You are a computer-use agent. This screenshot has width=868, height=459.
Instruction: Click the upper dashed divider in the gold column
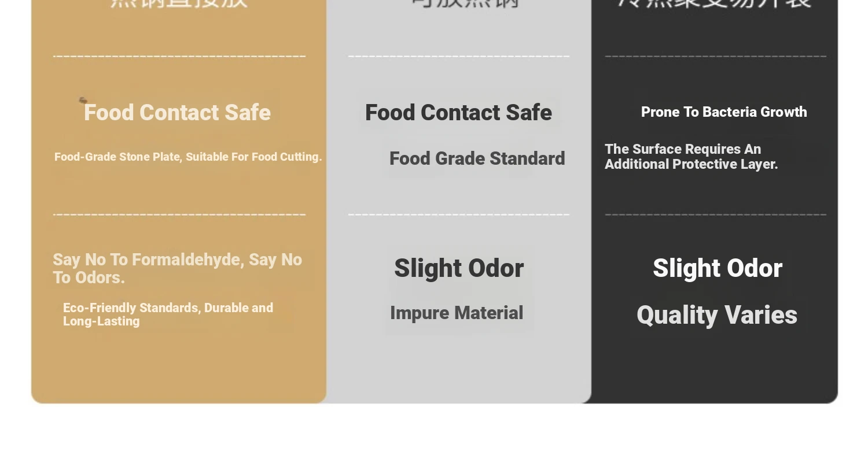click(x=179, y=56)
